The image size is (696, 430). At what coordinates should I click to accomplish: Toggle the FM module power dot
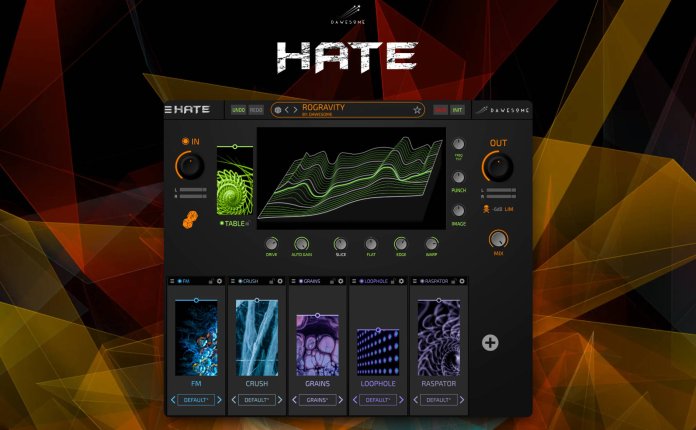[180, 281]
